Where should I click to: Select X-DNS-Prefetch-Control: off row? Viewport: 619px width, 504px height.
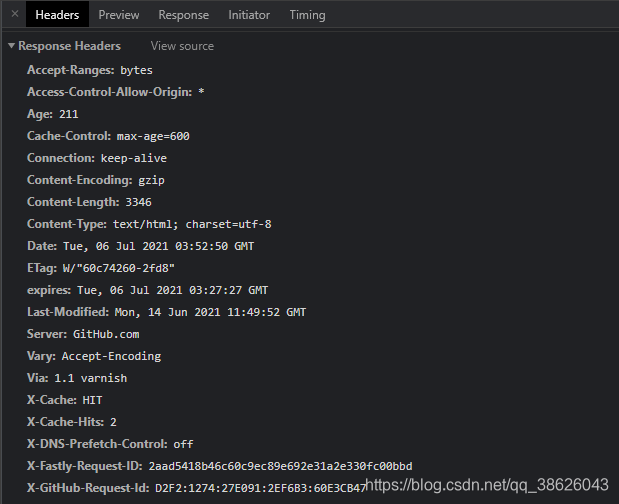(x=110, y=444)
